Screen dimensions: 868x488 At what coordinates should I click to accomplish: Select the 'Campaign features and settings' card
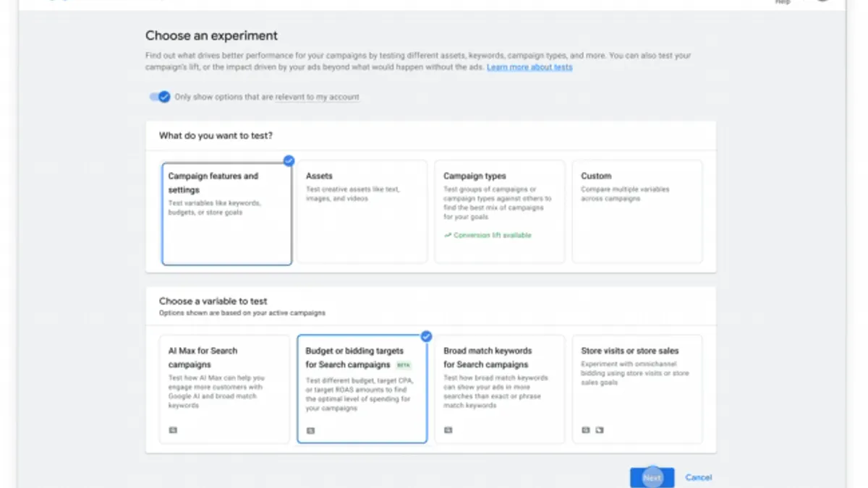(x=226, y=213)
